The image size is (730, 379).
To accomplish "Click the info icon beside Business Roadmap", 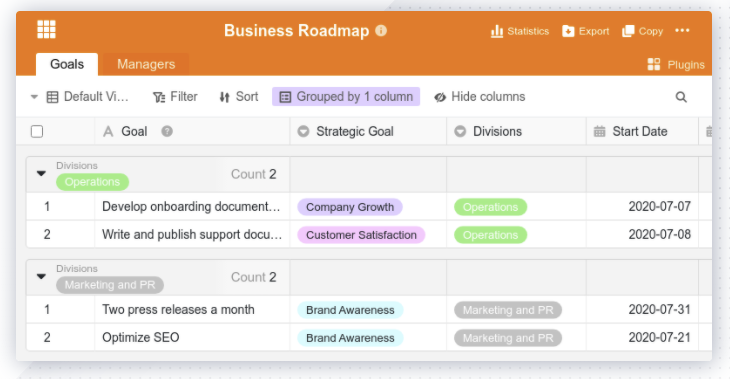I will point(381,31).
